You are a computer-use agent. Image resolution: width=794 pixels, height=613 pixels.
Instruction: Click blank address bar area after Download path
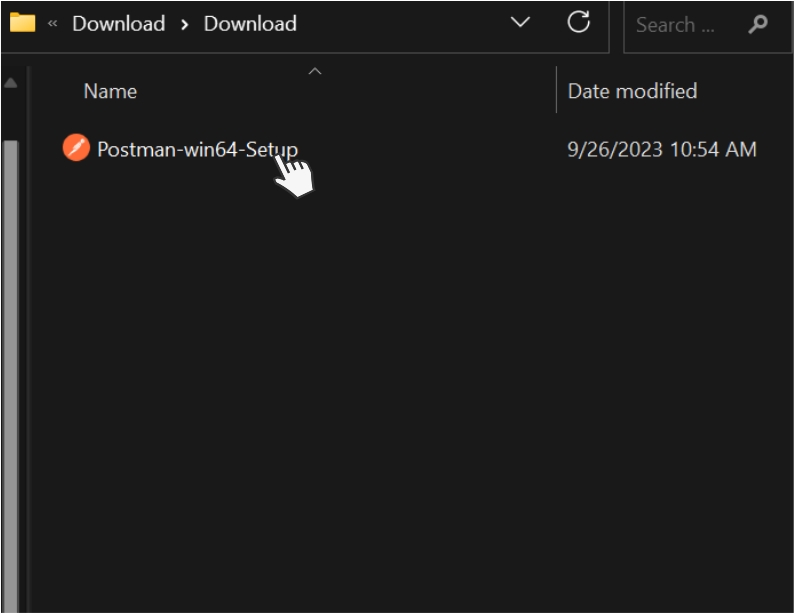click(400, 24)
